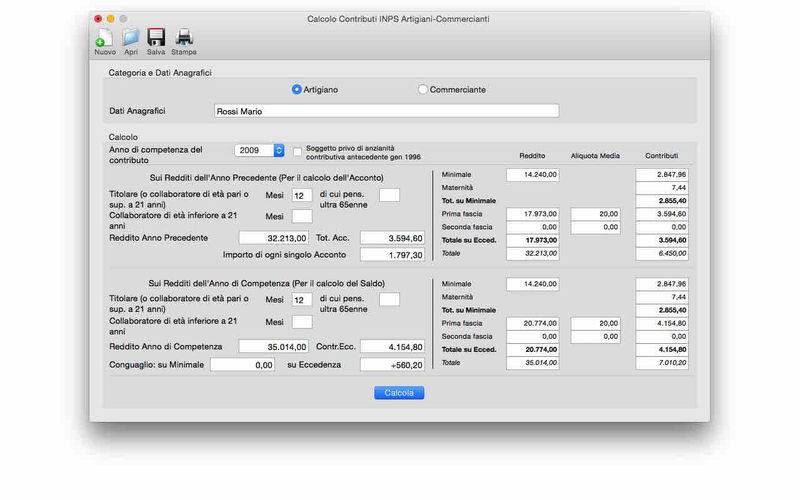Click Titolare Mesi field in Anno Precedente section

302,195
